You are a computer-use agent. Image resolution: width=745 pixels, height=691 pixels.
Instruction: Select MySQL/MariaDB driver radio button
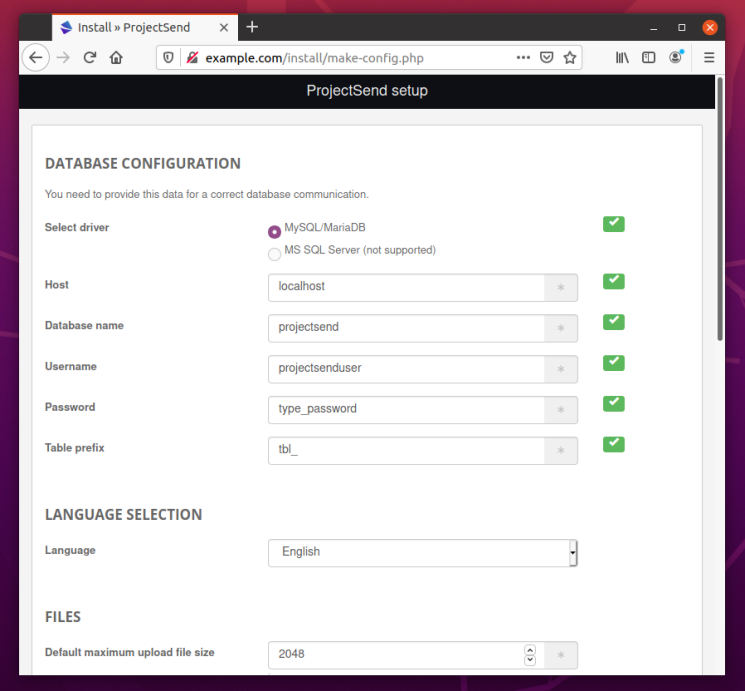274,231
